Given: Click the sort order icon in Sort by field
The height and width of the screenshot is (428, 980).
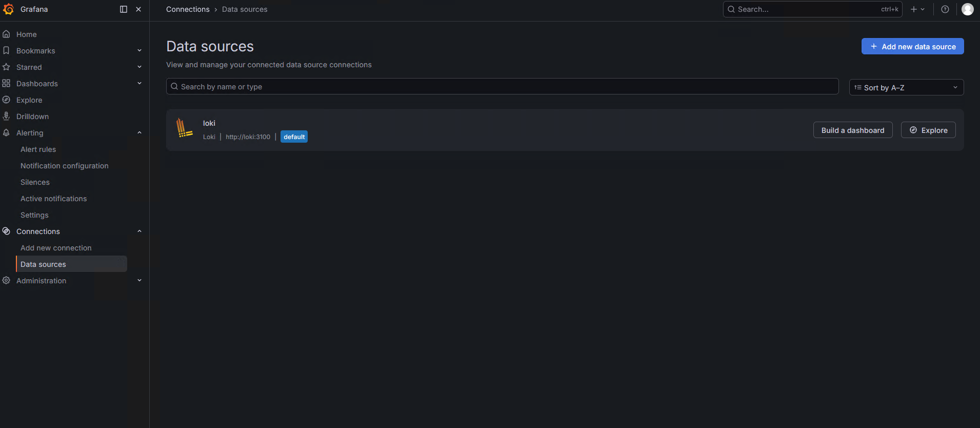Looking at the screenshot, I should pyautogui.click(x=858, y=88).
